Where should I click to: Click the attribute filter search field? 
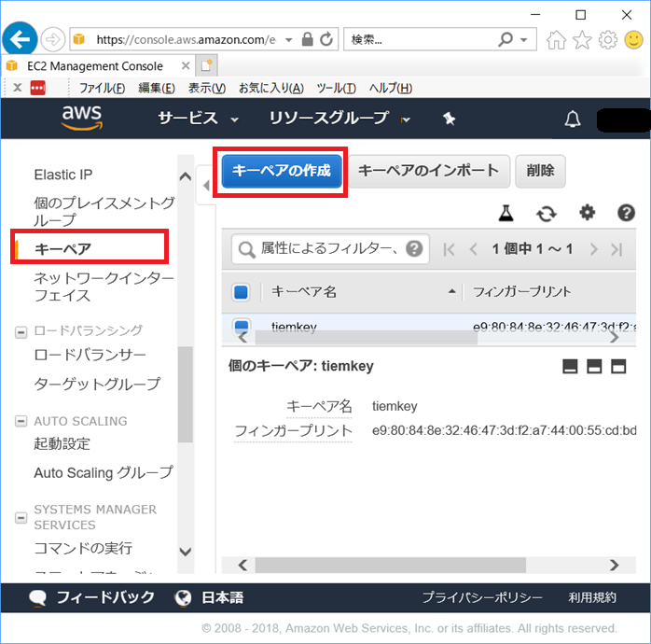click(330, 249)
